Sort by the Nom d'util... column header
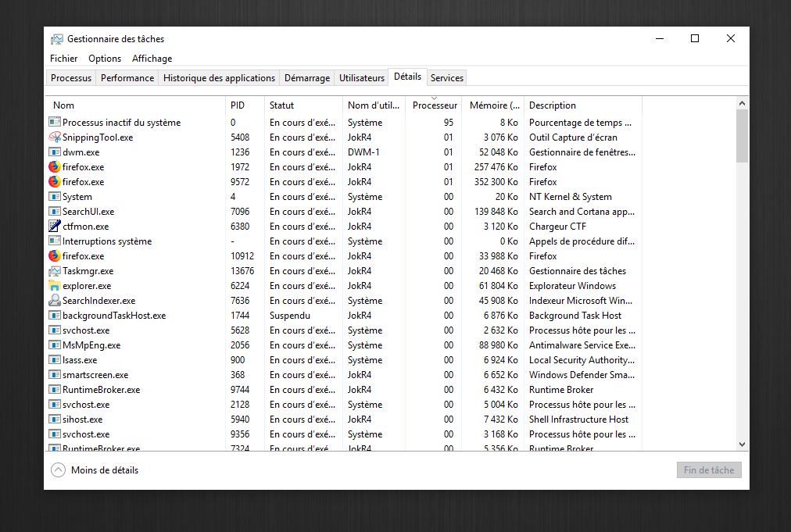 click(x=374, y=105)
